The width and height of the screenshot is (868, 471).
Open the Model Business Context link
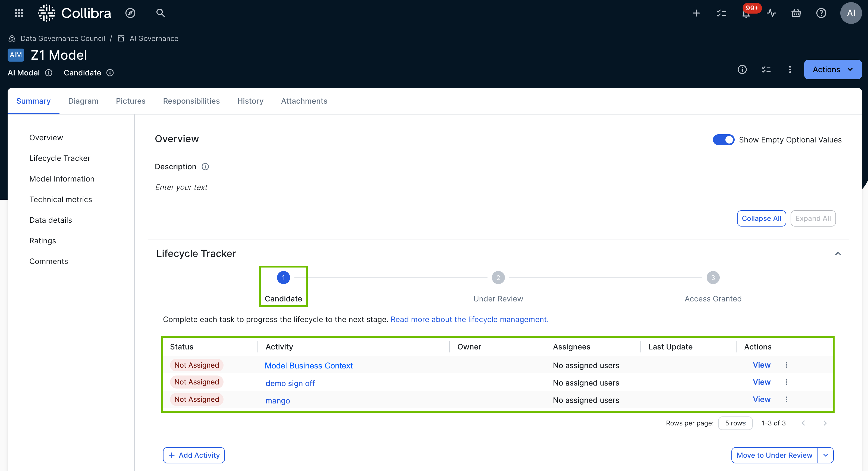(x=308, y=366)
